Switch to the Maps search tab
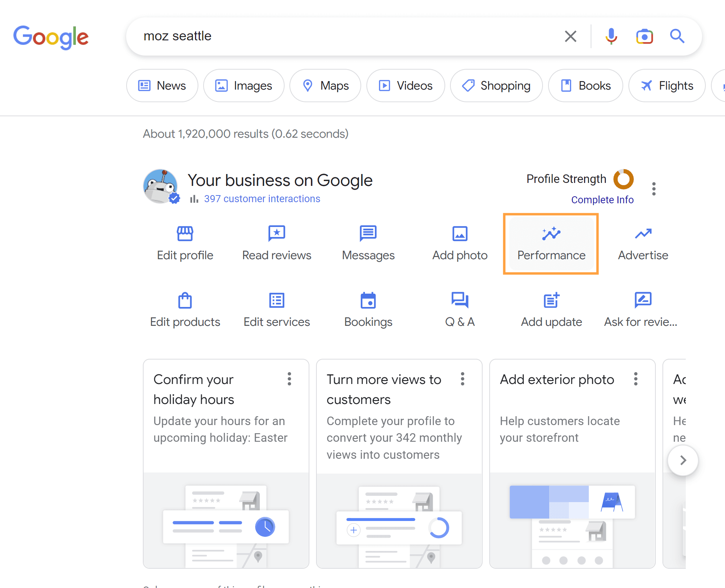Image resolution: width=725 pixels, height=588 pixels. [x=325, y=86]
